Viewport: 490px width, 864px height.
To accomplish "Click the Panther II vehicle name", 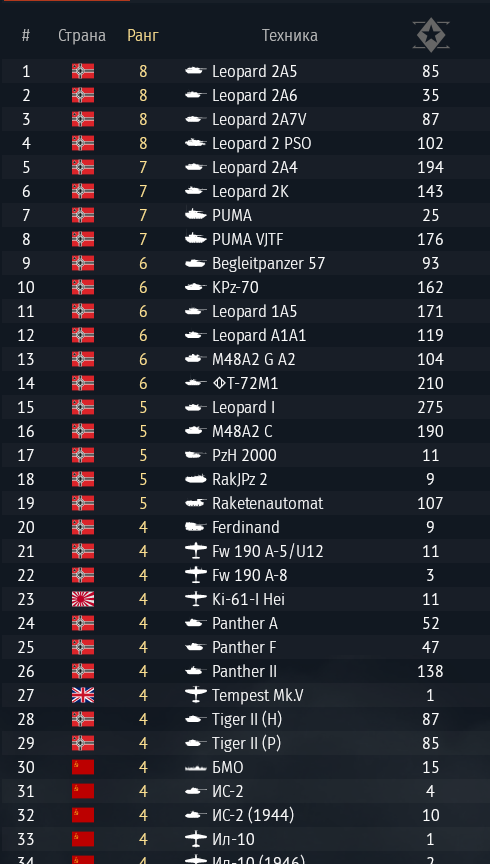I will (244, 671).
